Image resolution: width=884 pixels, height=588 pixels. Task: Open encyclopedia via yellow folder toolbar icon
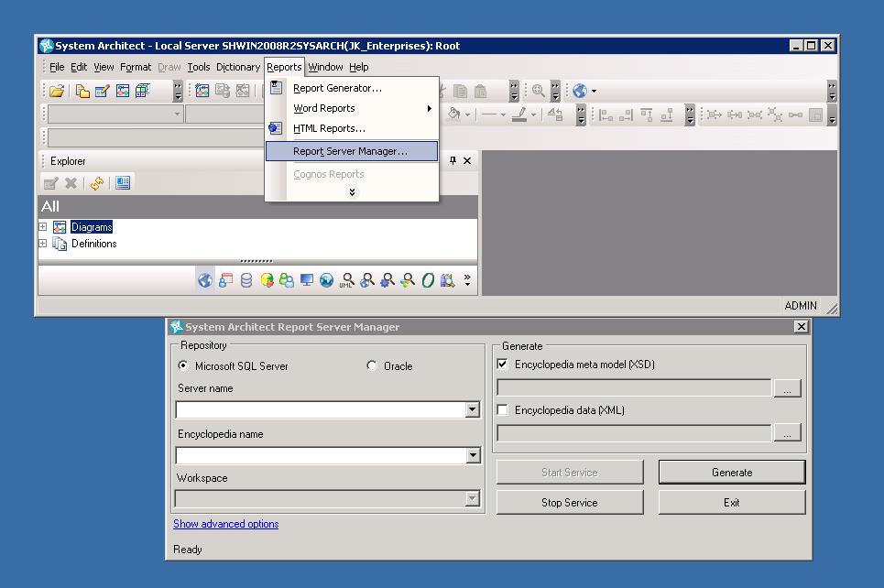57,91
